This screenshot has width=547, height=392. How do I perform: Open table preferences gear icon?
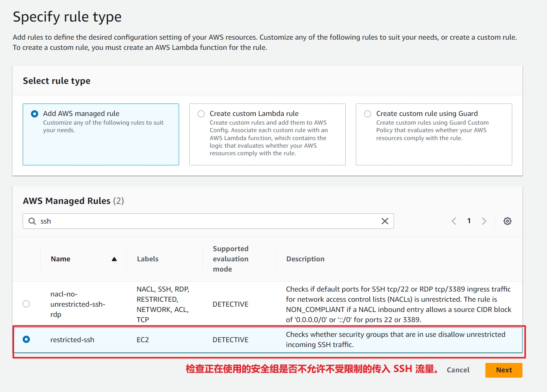pyautogui.click(x=507, y=221)
